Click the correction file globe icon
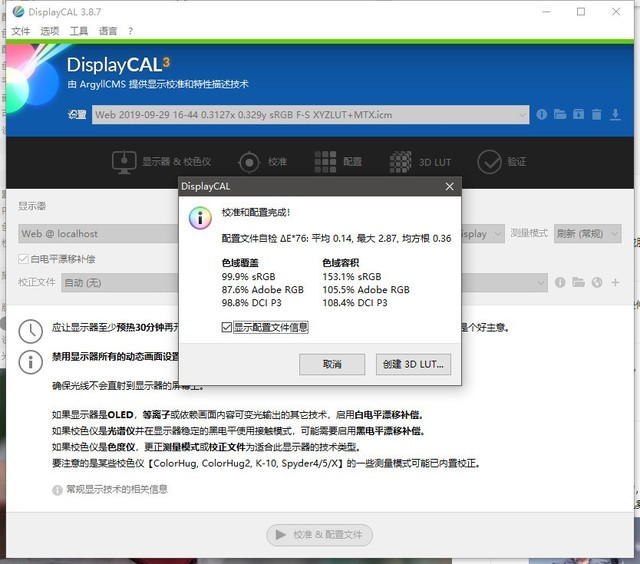The width and height of the screenshot is (640, 564). pos(597,282)
